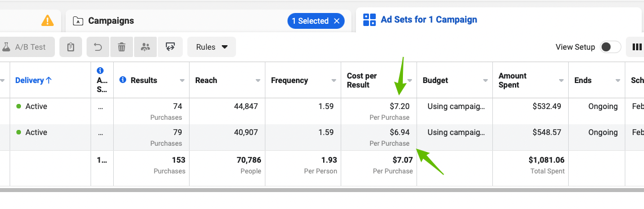Click the 1 Selected pill
The width and height of the screenshot is (644, 209).
[x=316, y=21]
